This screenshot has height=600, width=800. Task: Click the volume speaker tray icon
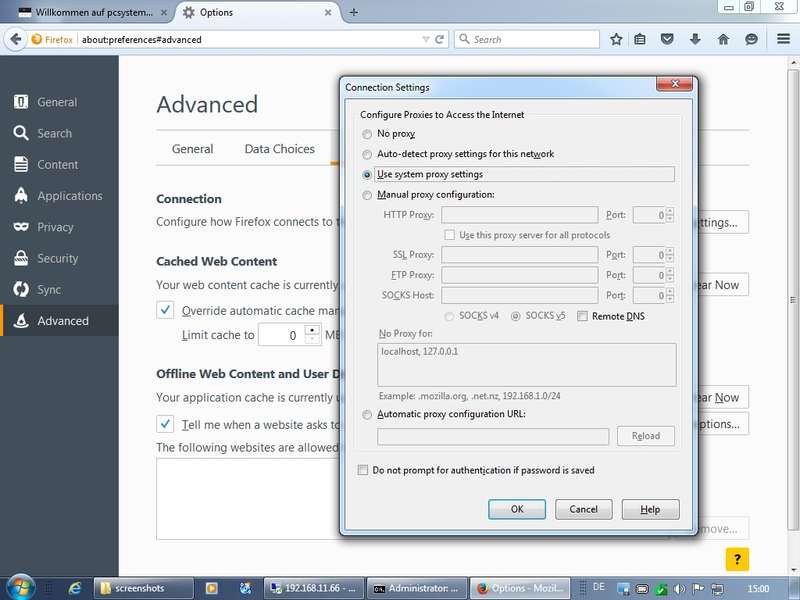pyautogui.click(x=679, y=589)
